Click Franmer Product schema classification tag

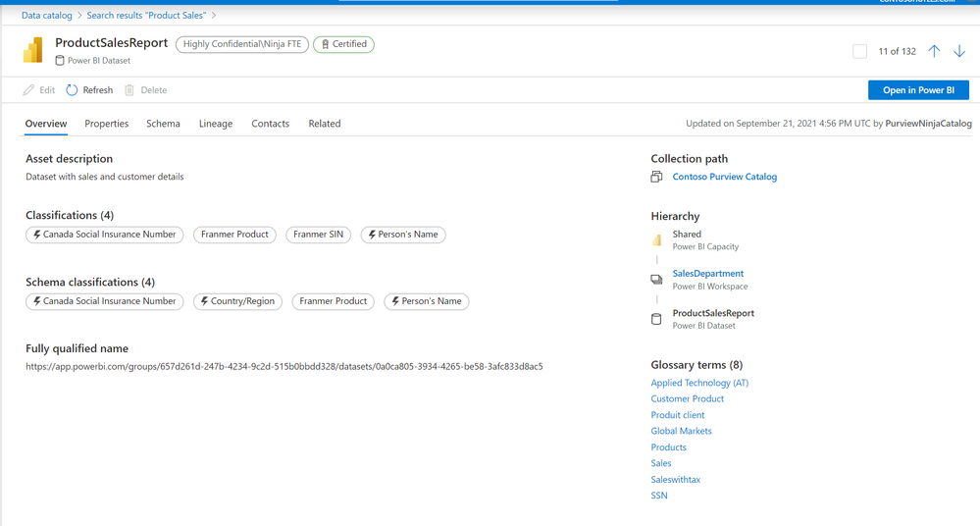(334, 301)
